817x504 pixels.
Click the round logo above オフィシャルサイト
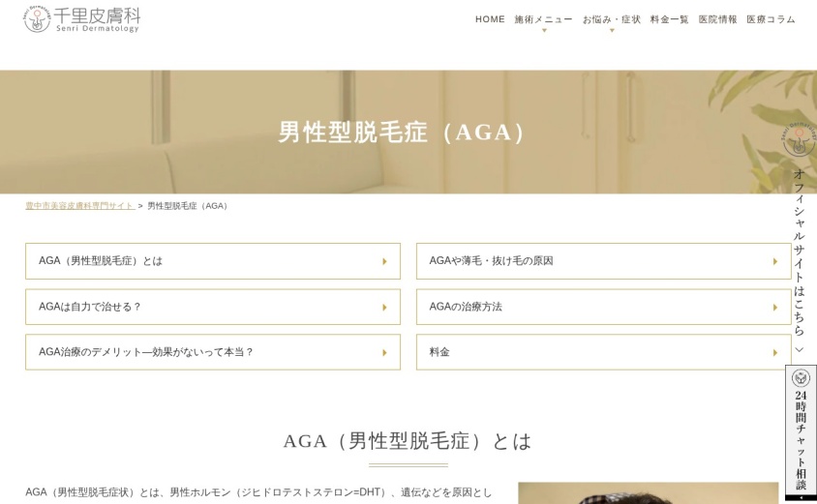799,139
